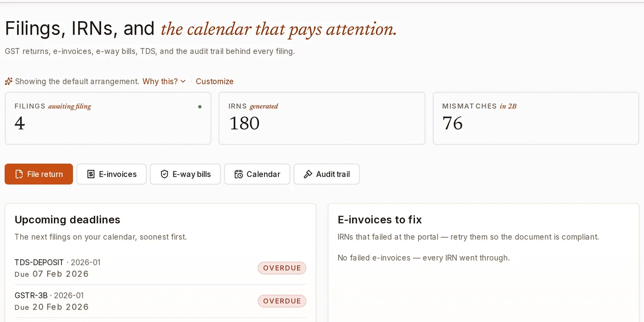Screen dimensions: 644x322
Task: Click the calendar clock icon
Action: (x=238, y=174)
